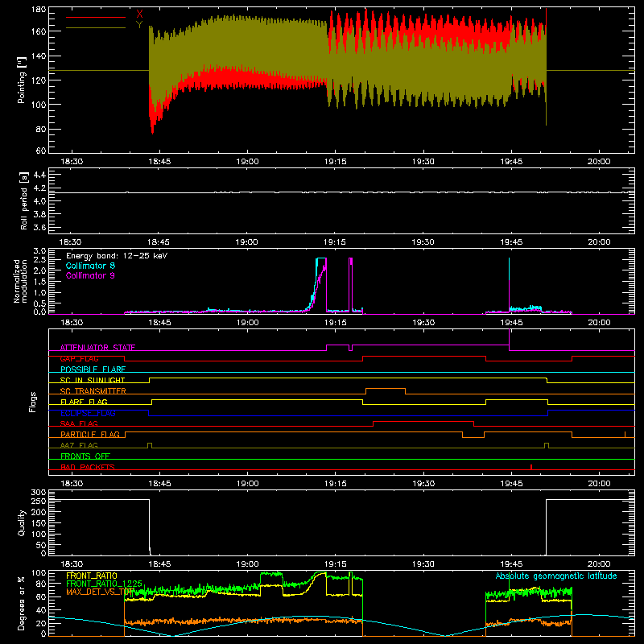Click the red spike on the BAD_PACKETS line

click(531, 467)
